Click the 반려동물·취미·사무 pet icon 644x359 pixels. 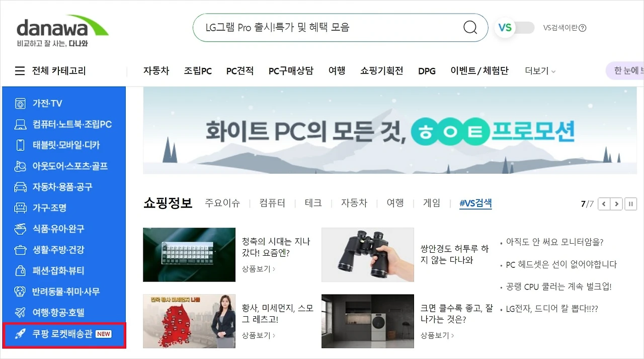(x=20, y=292)
